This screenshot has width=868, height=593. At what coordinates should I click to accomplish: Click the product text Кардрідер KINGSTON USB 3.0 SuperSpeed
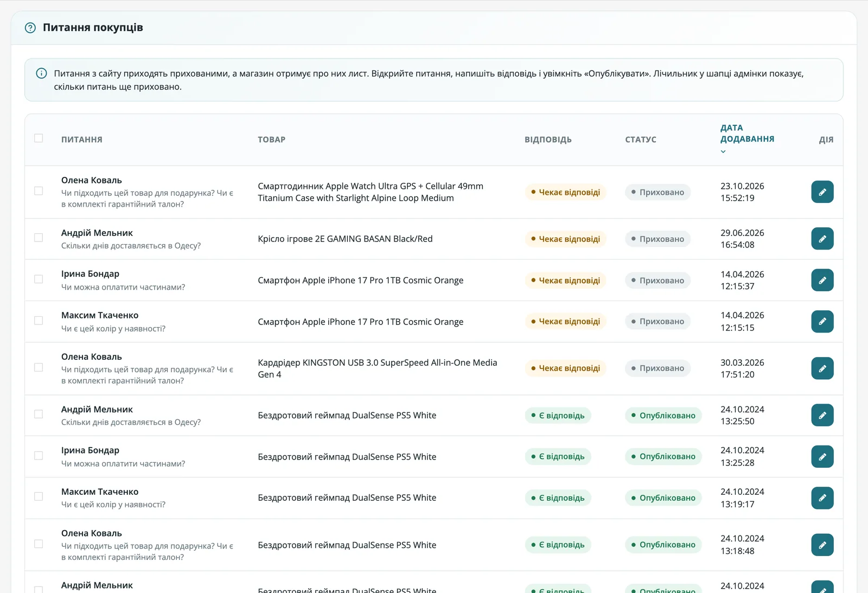(x=377, y=368)
